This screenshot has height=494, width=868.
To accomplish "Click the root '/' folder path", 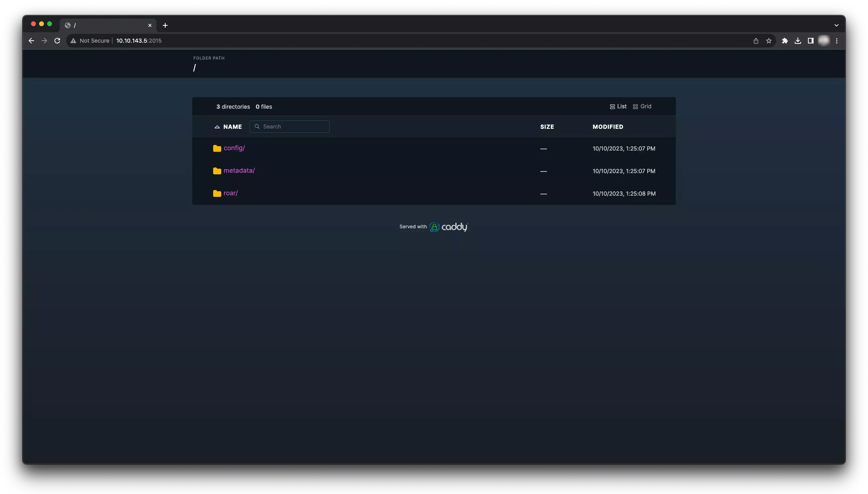I will (195, 68).
